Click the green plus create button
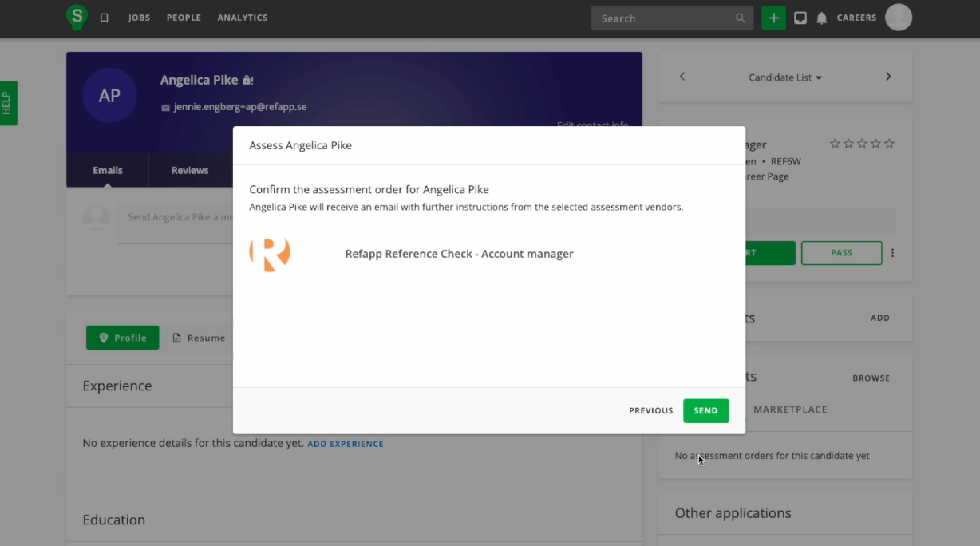The height and width of the screenshot is (546, 980). (x=773, y=18)
